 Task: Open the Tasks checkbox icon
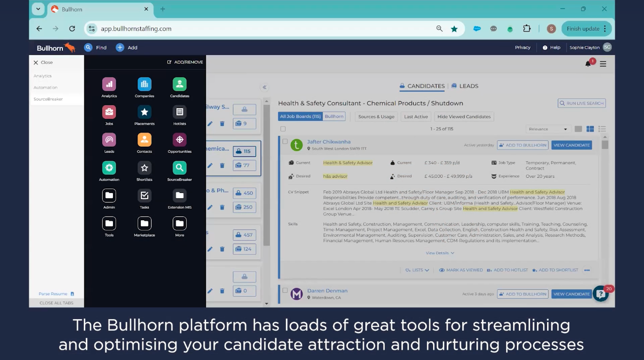[144, 195]
